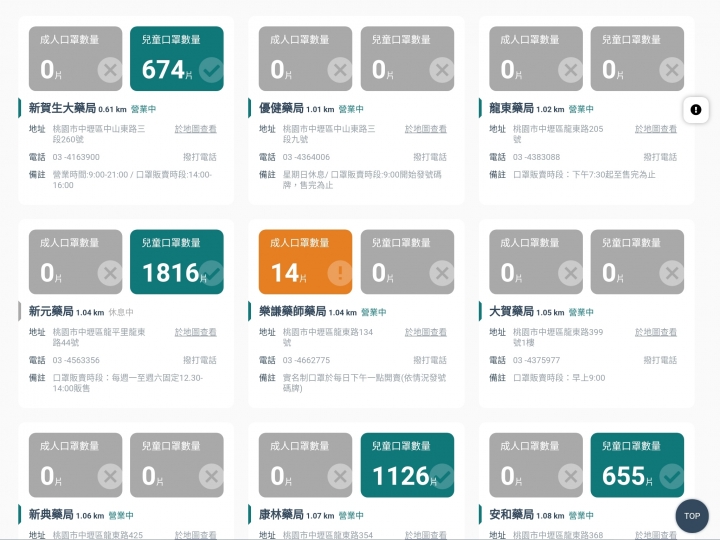Call 新元藥局 via 撥打電話 link
This screenshot has width=720, height=540.
[200, 360]
